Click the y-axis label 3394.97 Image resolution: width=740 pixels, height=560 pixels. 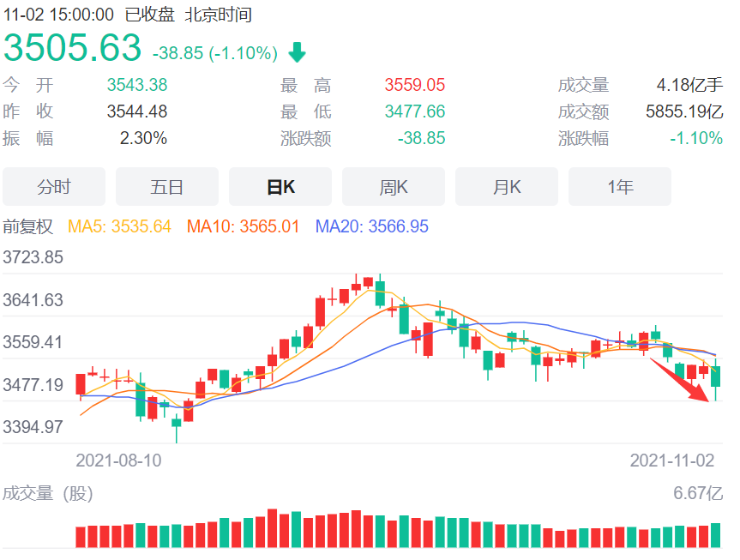click(x=33, y=427)
